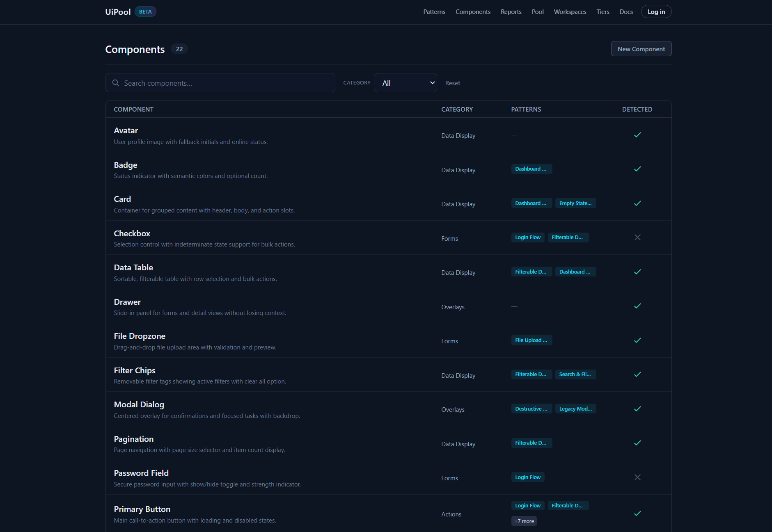Click the detected checkmark in Avatar row

pyautogui.click(x=637, y=135)
